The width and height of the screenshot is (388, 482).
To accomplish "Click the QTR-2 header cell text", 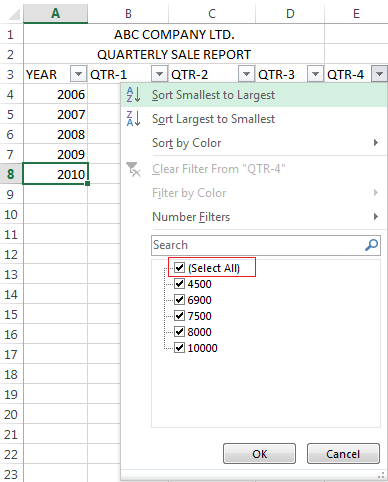I will [x=190, y=75].
